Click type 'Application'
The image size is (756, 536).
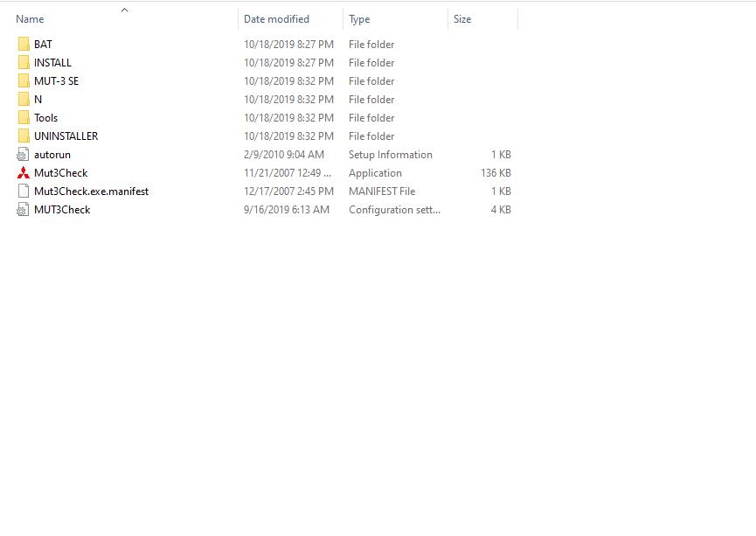(x=375, y=173)
